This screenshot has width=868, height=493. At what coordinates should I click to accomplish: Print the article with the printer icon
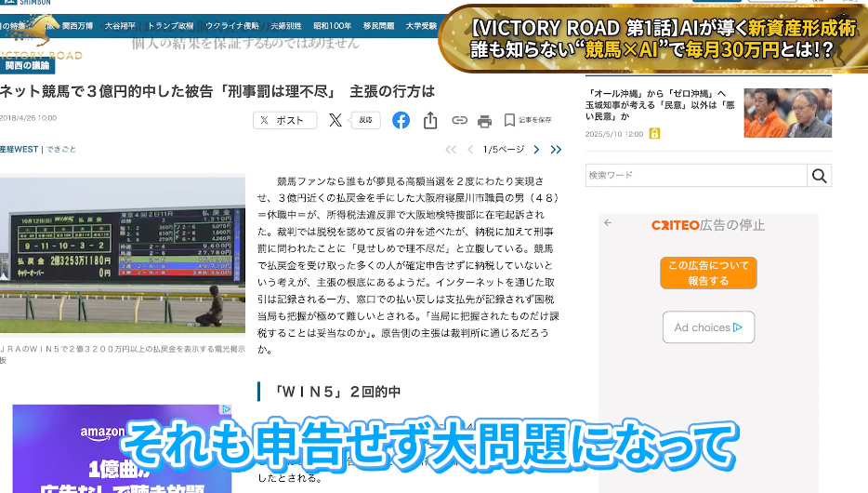click(x=484, y=121)
